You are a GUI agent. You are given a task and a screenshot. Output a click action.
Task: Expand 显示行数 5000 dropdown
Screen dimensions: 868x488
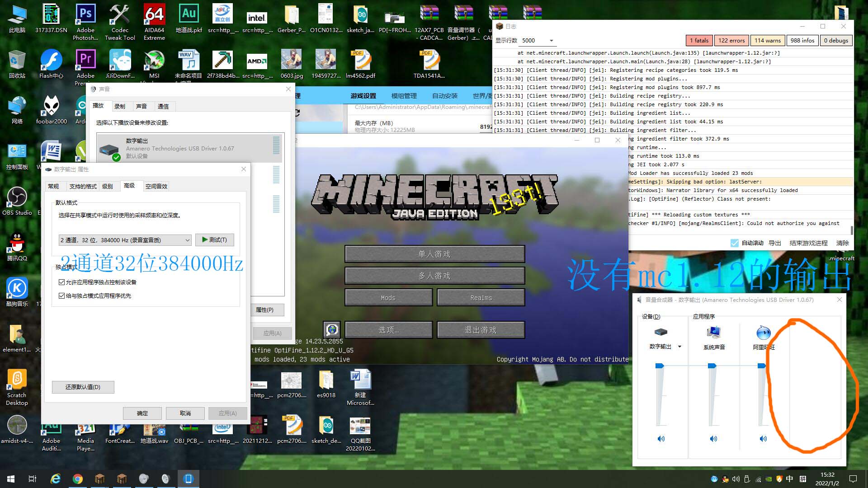click(x=551, y=41)
